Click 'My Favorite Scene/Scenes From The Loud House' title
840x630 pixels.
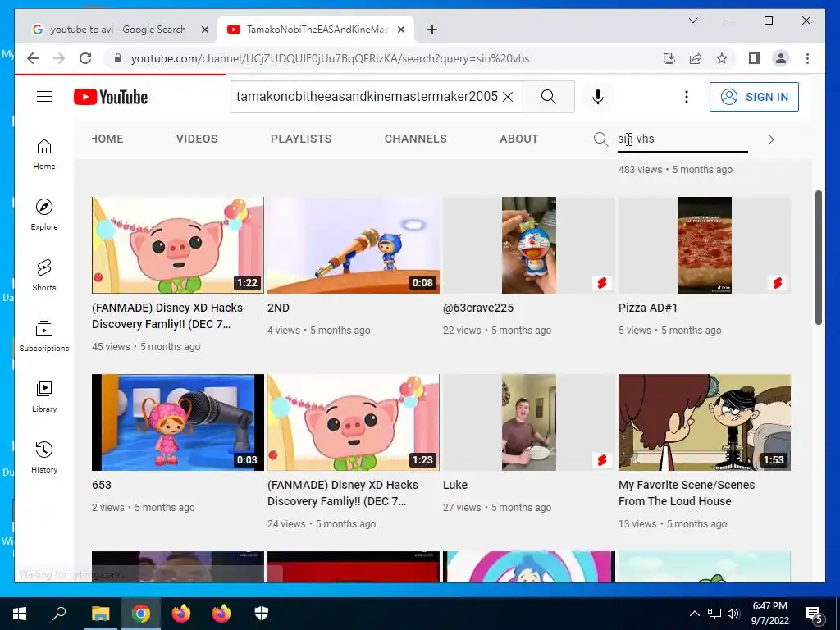[687, 493]
